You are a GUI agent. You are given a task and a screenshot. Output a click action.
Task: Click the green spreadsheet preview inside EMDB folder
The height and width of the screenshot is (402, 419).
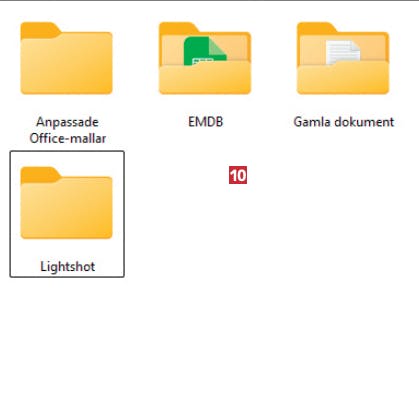point(205,50)
